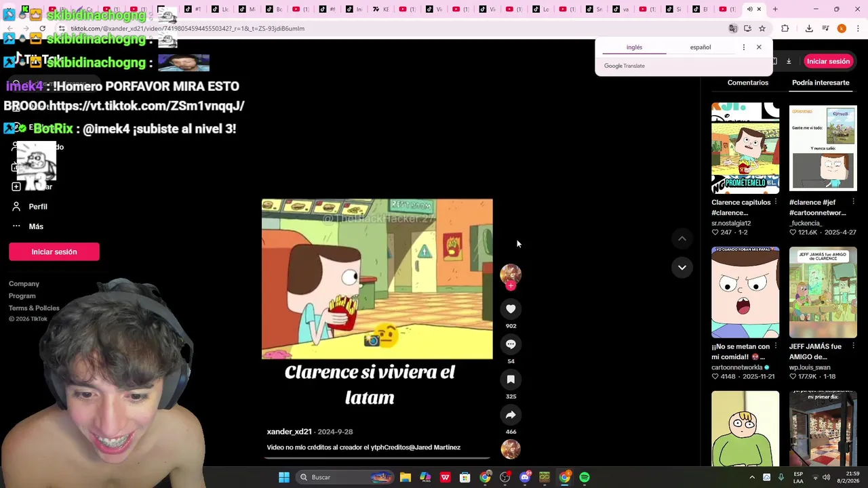Open the spinning sound disc avatar
This screenshot has width=868, height=488.
click(511, 449)
